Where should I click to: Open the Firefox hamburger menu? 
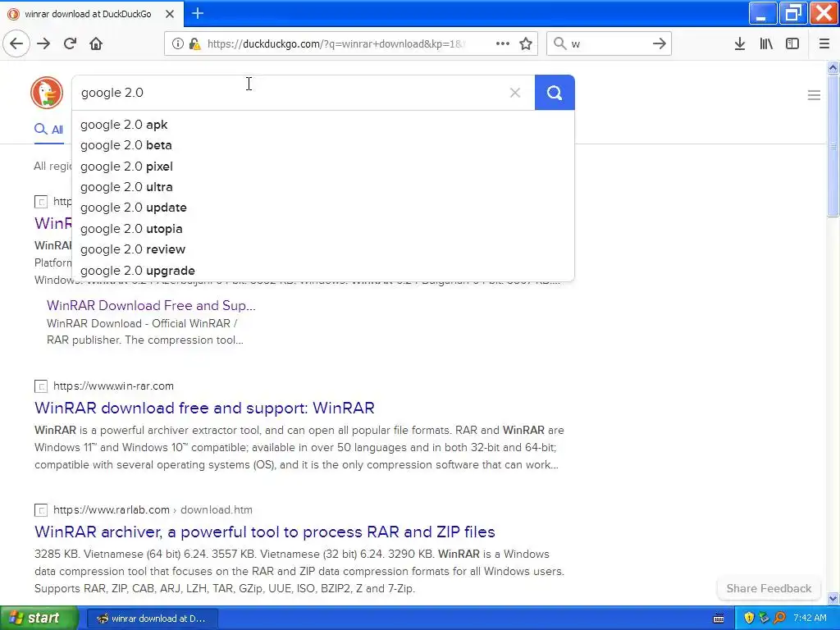pos(824,43)
